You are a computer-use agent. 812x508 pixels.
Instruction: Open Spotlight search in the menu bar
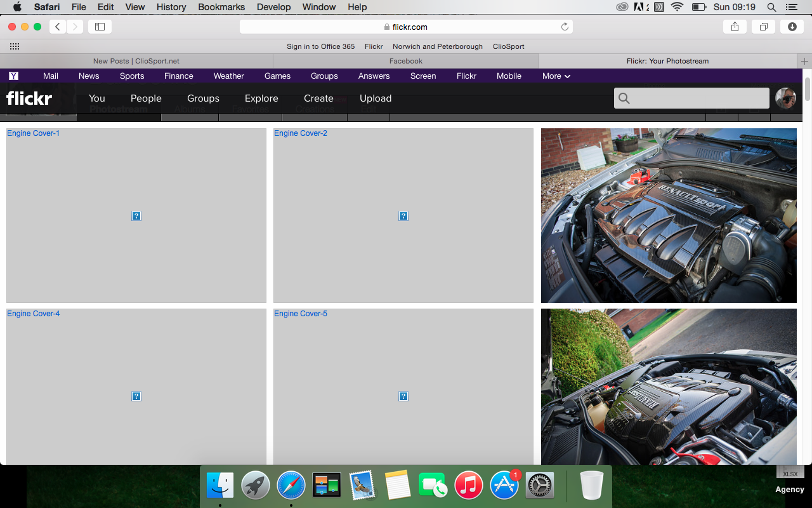pos(771,7)
